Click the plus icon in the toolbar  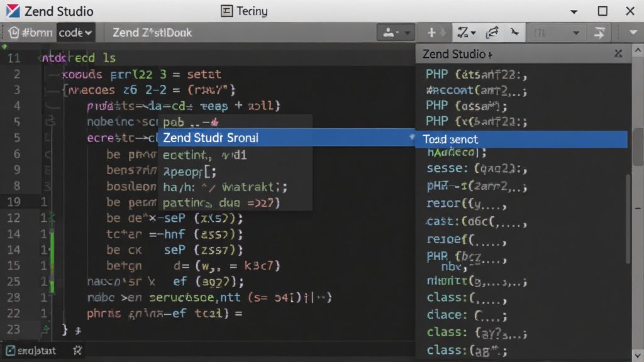click(x=431, y=33)
